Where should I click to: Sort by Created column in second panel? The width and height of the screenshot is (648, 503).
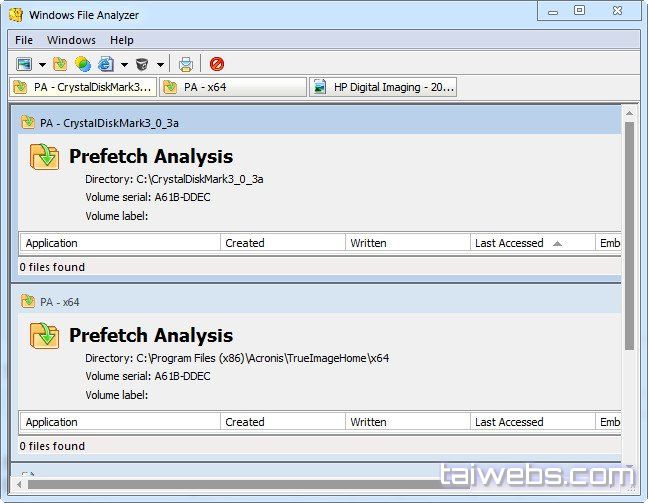pyautogui.click(x=282, y=422)
